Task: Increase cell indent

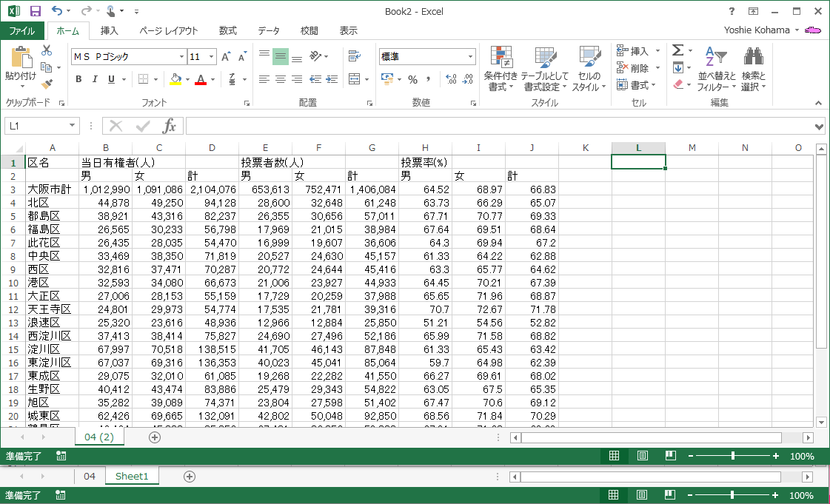Action: pos(332,79)
